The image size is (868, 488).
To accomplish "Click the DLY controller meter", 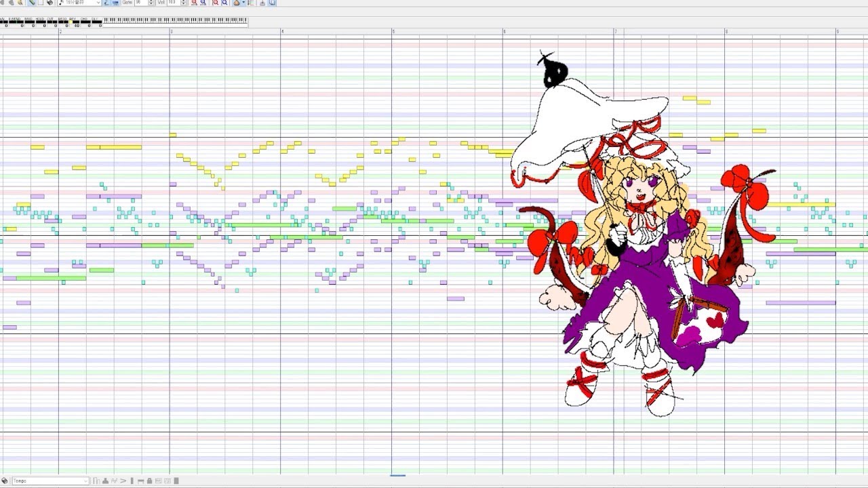I will click(97, 22).
